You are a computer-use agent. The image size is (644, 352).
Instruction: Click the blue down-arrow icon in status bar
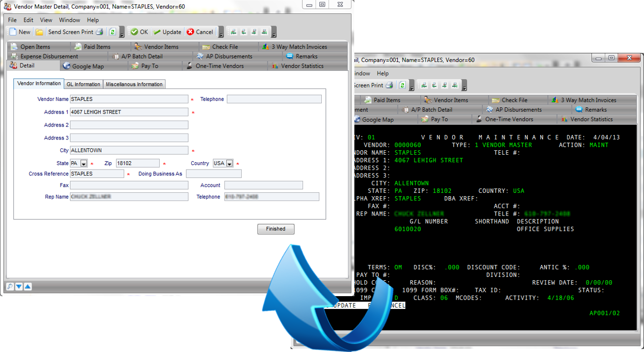click(x=19, y=286)
